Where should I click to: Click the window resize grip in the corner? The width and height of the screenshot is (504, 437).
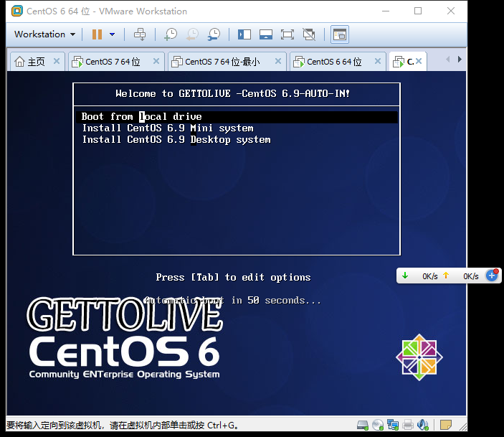(x=463, y=427)
